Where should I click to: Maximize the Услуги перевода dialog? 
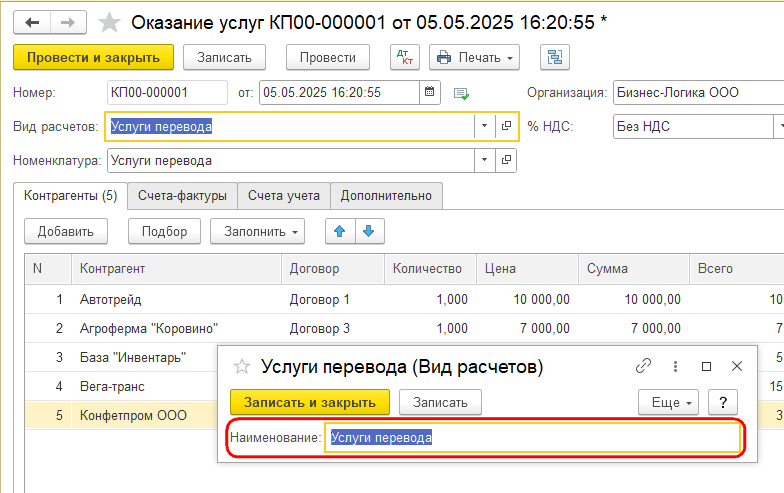(706, 366)
